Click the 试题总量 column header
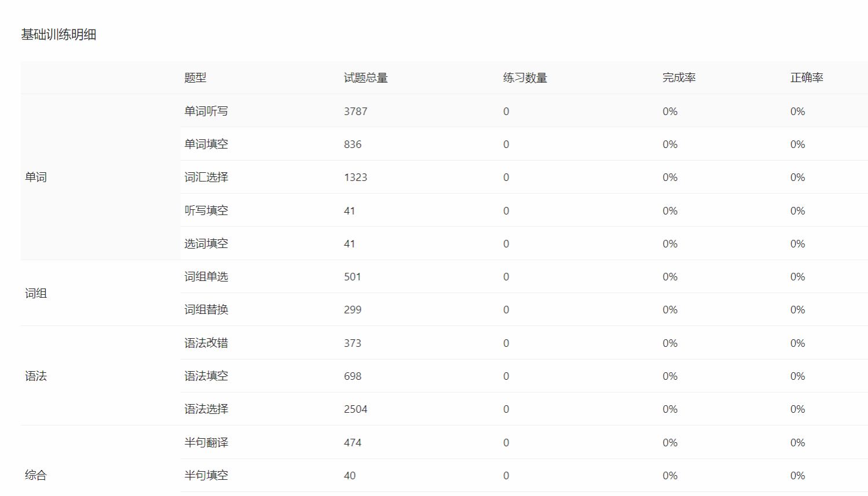This screenshot has height=496, width=868. [x=365, y=77]
